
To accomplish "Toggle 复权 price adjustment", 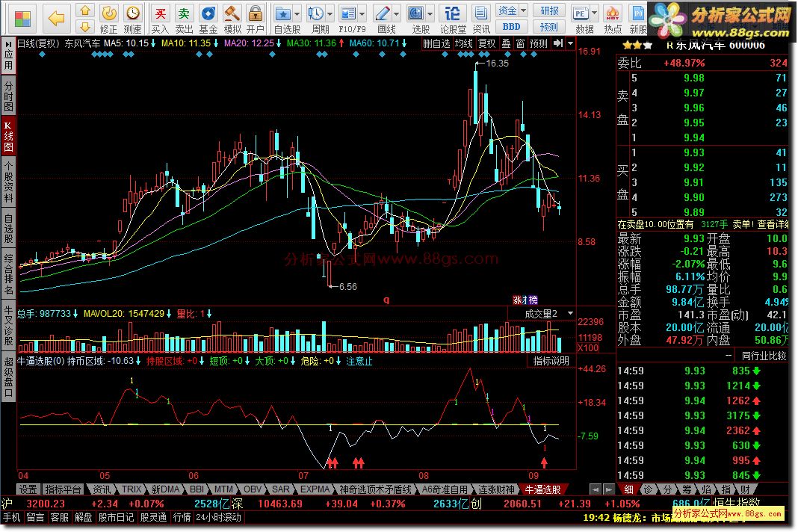I will tap(487, 43).
